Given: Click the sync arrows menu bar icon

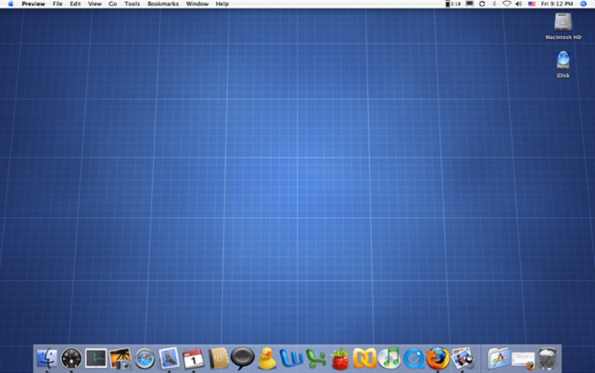Looking at the screenshot, I should coord(482,4).
